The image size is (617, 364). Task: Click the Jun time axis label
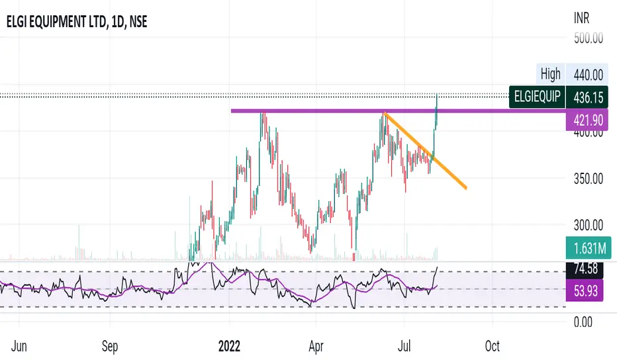[x=19, y=346]
